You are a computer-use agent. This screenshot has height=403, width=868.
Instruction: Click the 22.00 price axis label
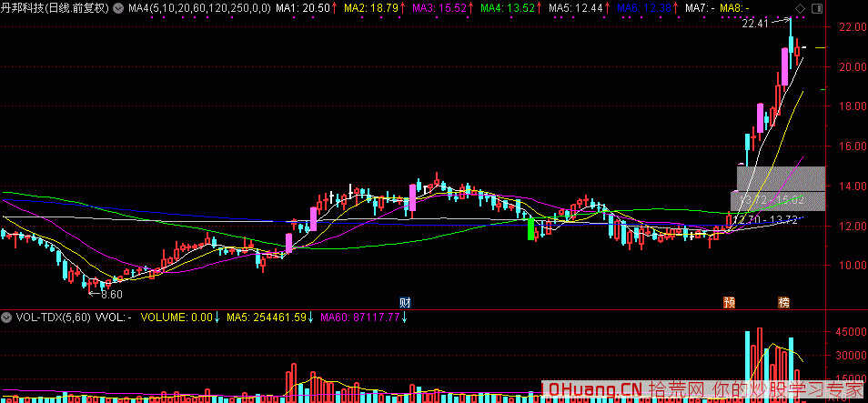852,27
